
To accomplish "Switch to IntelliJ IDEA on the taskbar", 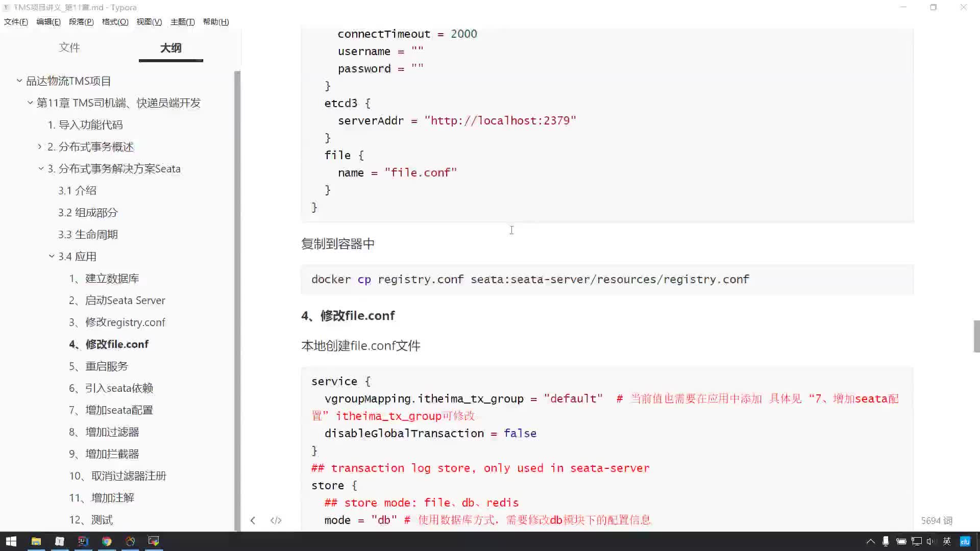I will [83, 541].
